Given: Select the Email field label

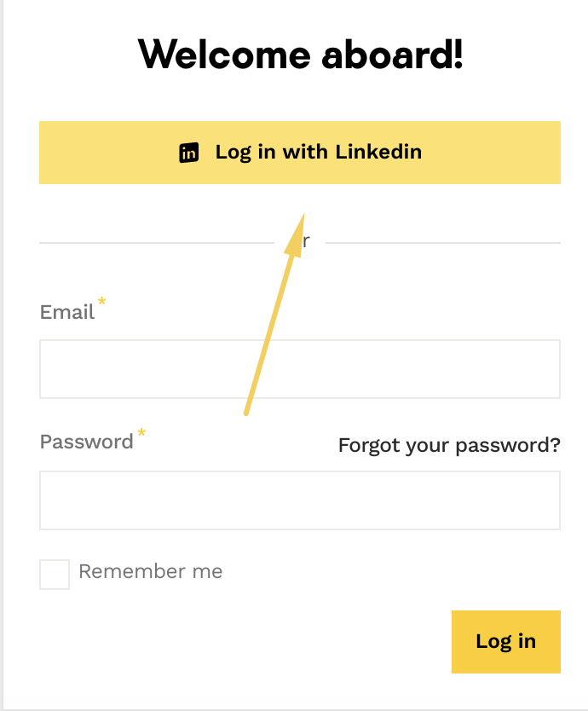Looking at the screenshot, I should pos(67,312).
